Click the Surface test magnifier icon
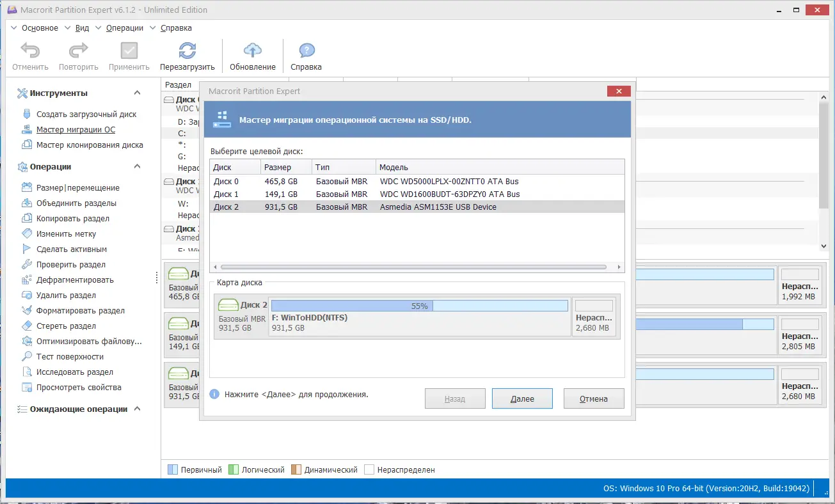This screenshot has height=504, width=835. pyautogui.click(x=26, y=357)
